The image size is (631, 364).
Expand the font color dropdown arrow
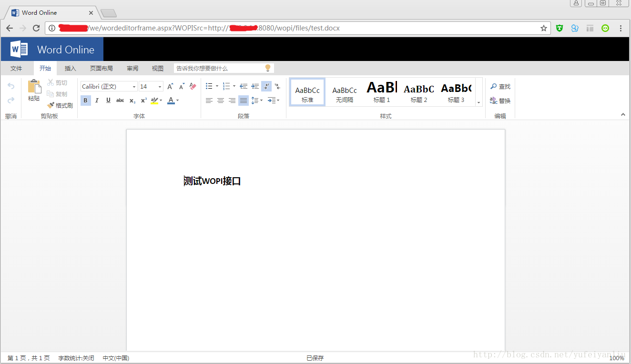tap(178, 101)
